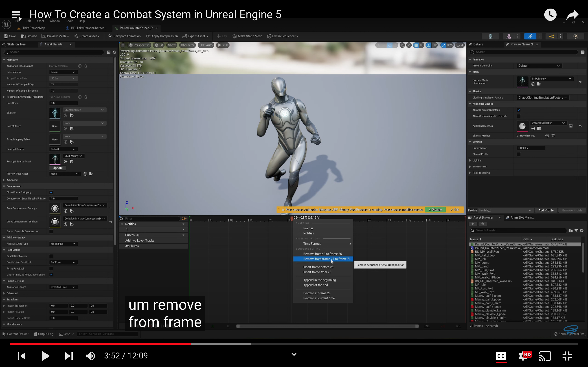
Task: Click the Reimport Animation icon
Action: 110,36
